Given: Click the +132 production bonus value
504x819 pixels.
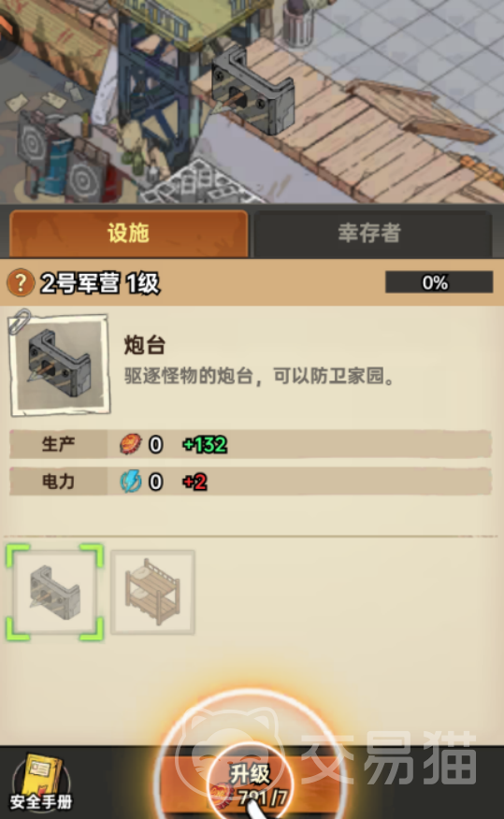Looking at the screenshot, I should point(205,444).
